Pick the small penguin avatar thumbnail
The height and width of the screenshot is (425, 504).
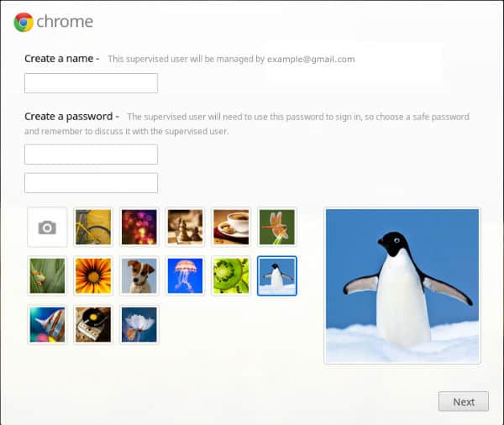click(276, 275)
